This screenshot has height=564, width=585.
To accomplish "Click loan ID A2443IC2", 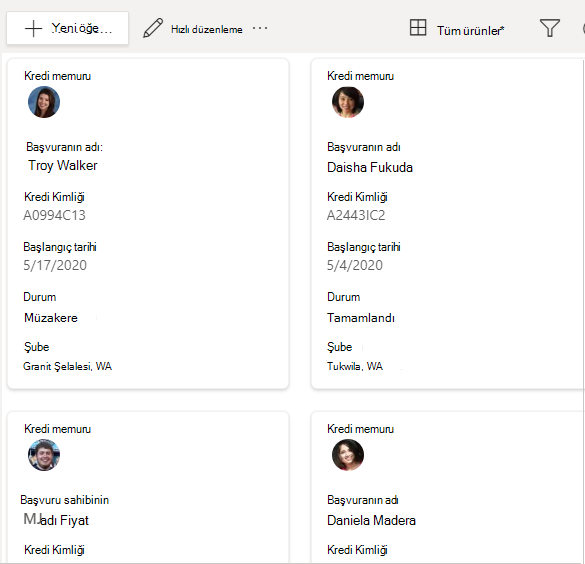I will (356, 215).
